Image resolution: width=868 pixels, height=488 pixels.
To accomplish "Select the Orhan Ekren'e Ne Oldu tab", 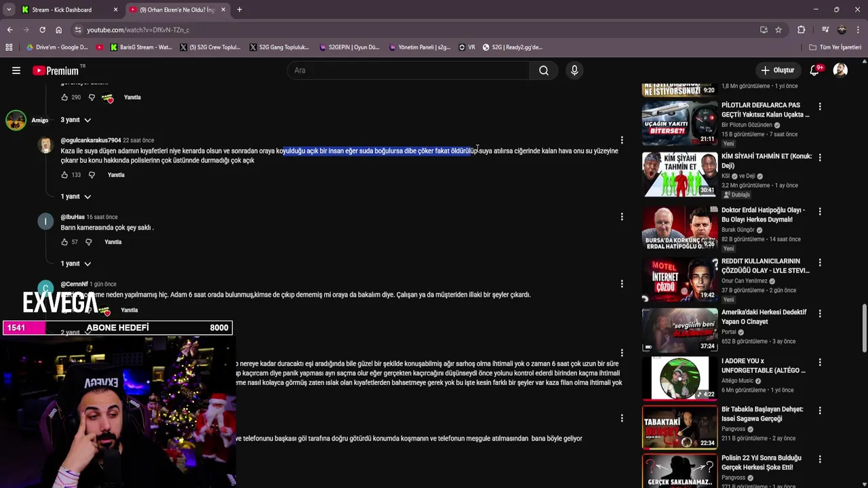I will pos(176,9).
